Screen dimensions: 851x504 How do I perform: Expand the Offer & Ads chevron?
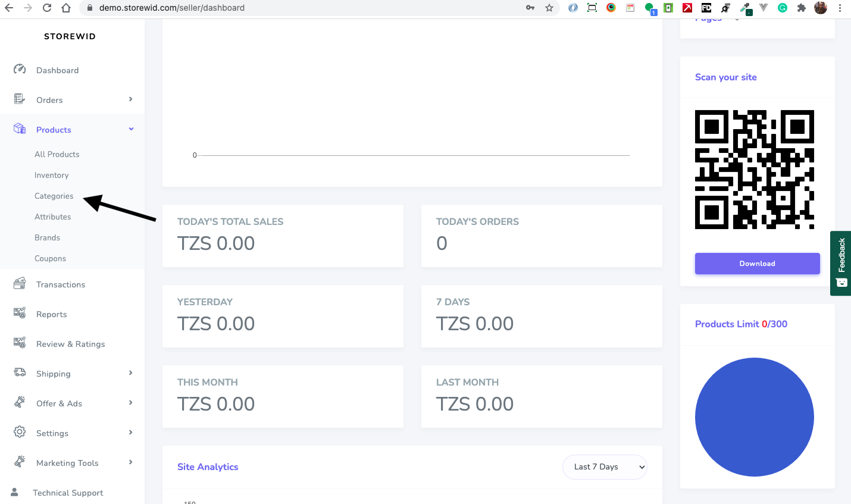tap(130, 402)
